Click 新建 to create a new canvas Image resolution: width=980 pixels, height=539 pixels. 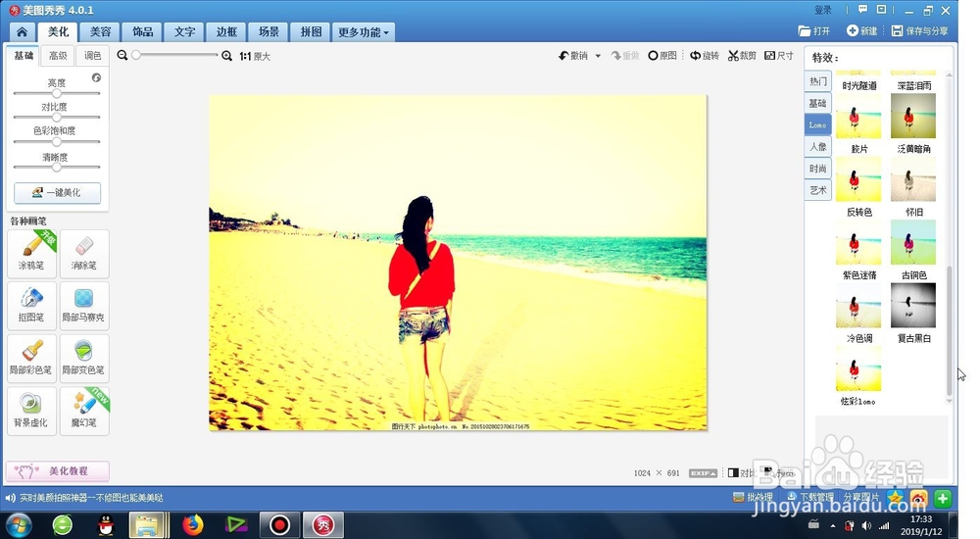pyautogui.click(x=861, y=30)
